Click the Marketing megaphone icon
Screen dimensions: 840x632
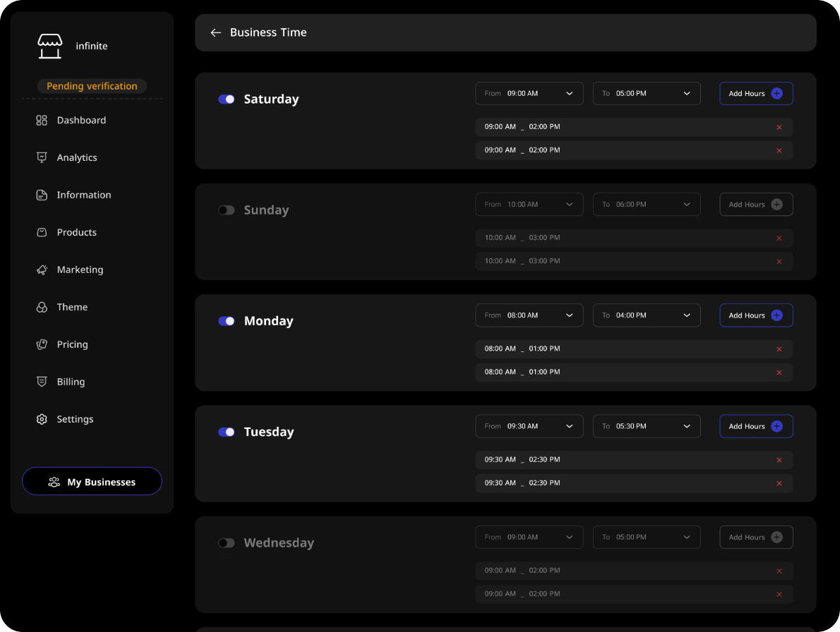click(42, 270)
